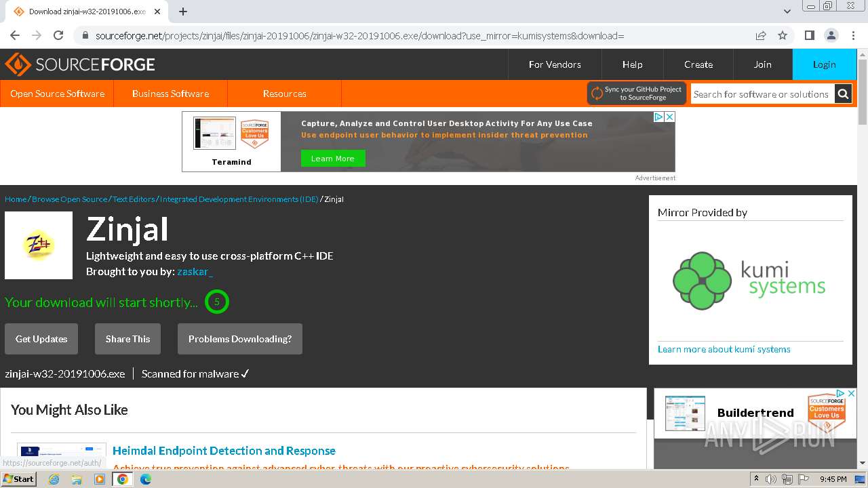Image resolution: width=868 pixels, height=488 pixels.
Task: Open Microsoft Edge from taskbar
Action: 146,479
